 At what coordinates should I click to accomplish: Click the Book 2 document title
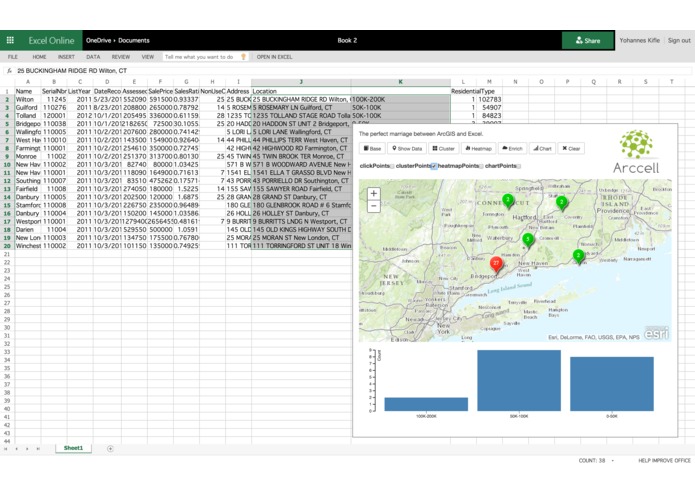pyautogui.click(x=347, y=40)
